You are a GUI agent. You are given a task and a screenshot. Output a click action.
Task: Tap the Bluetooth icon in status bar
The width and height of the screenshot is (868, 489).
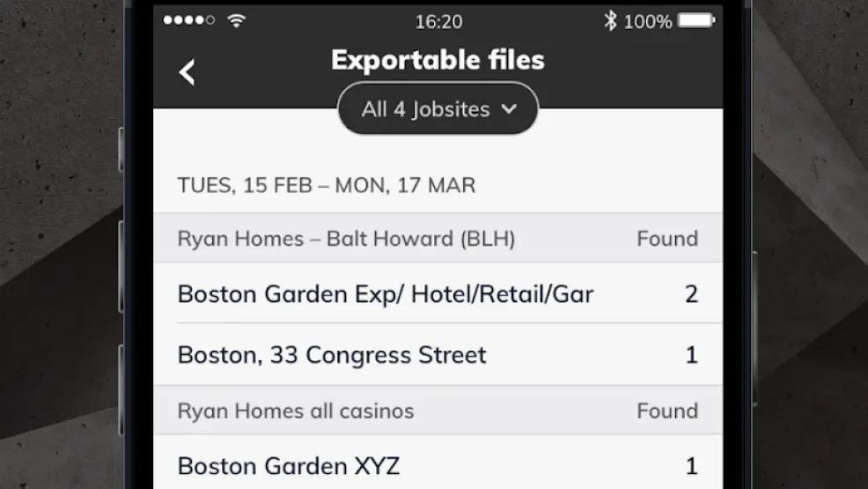(610, 21)
